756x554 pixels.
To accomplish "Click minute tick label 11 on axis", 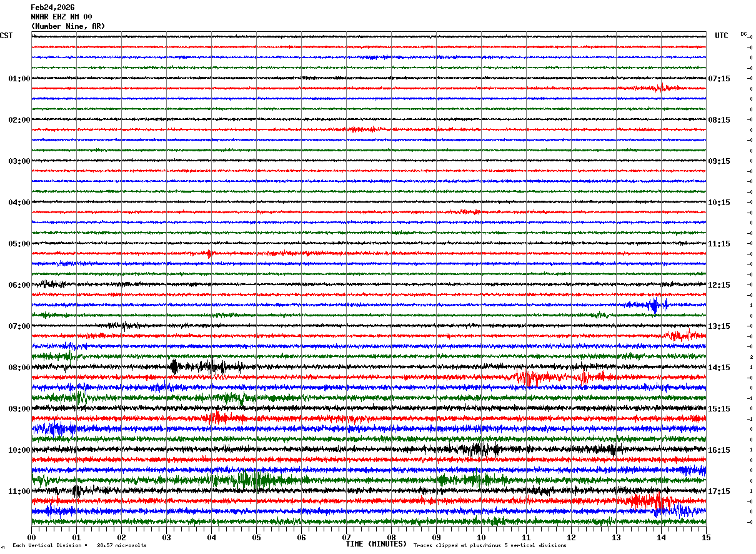I will click(x=526, y=537).
